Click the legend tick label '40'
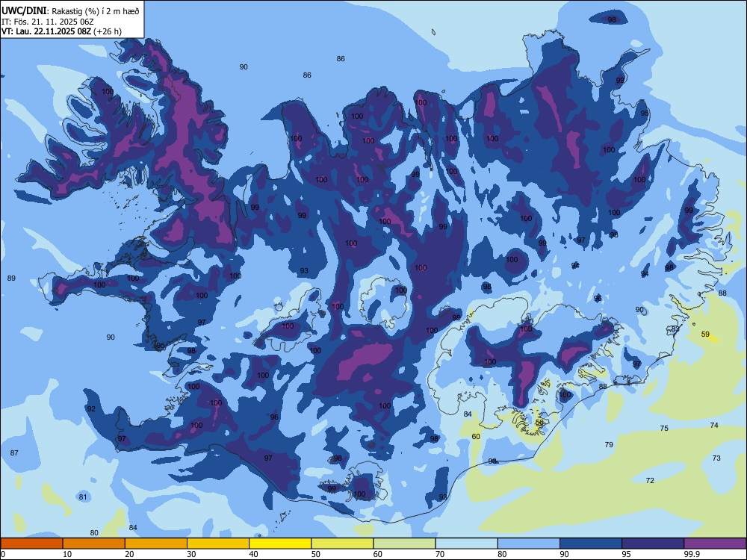Screen dimensions: 747x560 coord(254,554)
